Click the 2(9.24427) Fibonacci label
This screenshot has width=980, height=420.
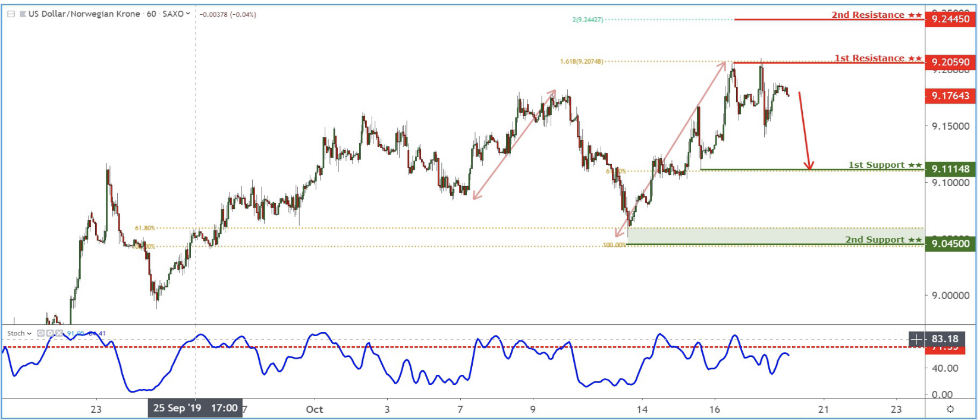[x=588, y=20]
